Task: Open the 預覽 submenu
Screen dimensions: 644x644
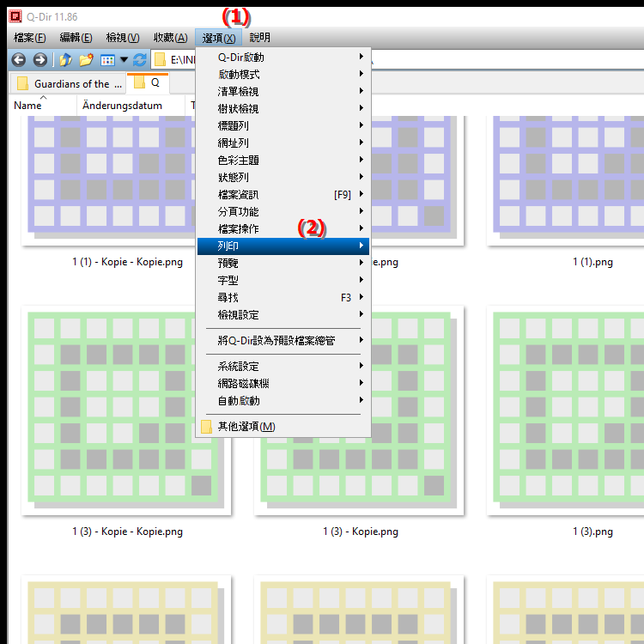Action: coord(283,264)
